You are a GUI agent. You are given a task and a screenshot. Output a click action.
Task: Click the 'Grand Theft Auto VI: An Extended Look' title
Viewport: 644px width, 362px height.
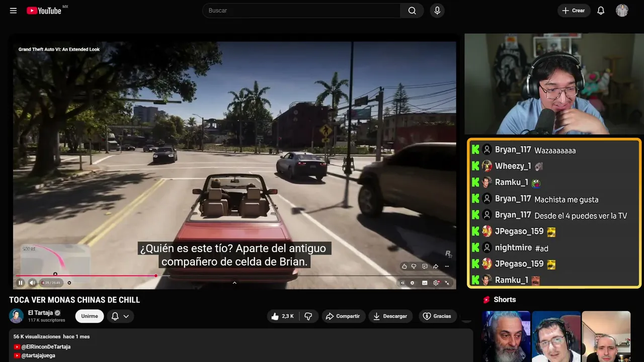click(x=59, y=49)
